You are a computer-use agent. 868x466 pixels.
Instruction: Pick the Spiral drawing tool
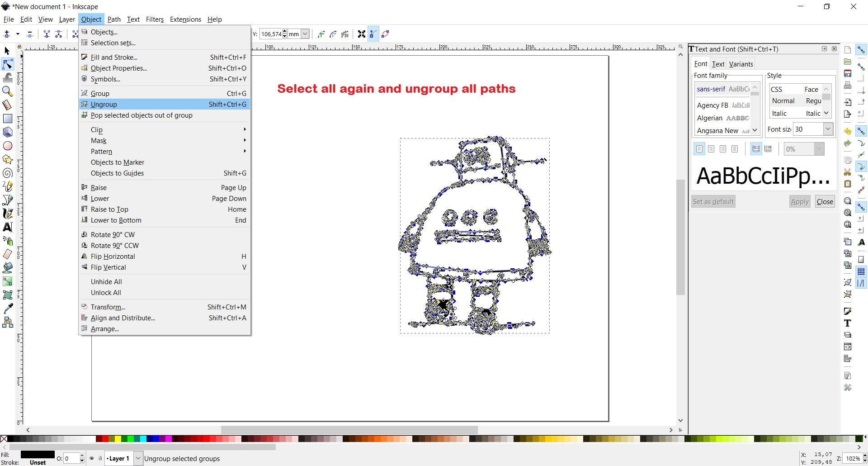[x=8, y=173]
